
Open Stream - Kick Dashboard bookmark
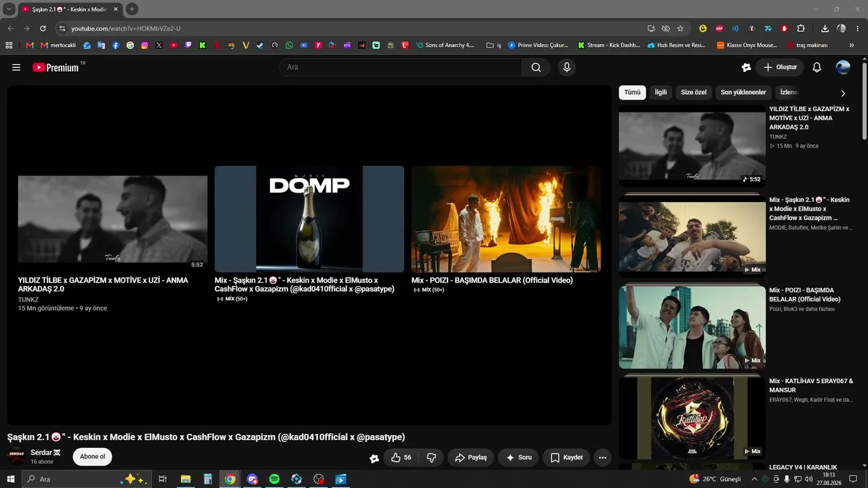(x=608, y=45)
